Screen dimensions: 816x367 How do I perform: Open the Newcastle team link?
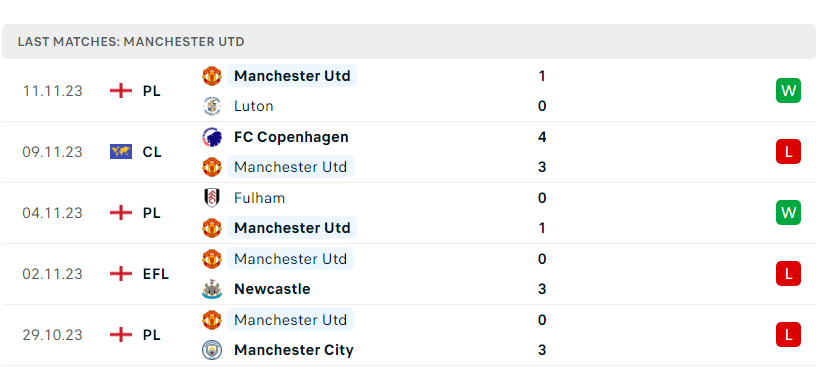[x=272, y=289]
